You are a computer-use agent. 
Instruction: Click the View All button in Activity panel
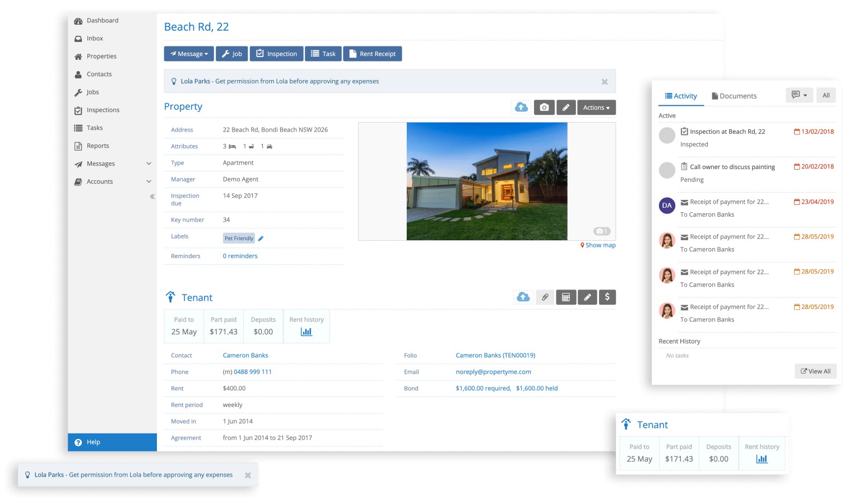(815, 371)
